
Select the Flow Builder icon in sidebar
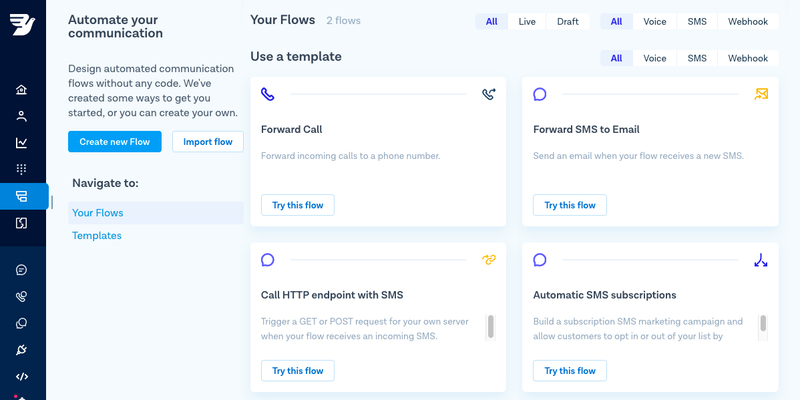tap(21, 196)
